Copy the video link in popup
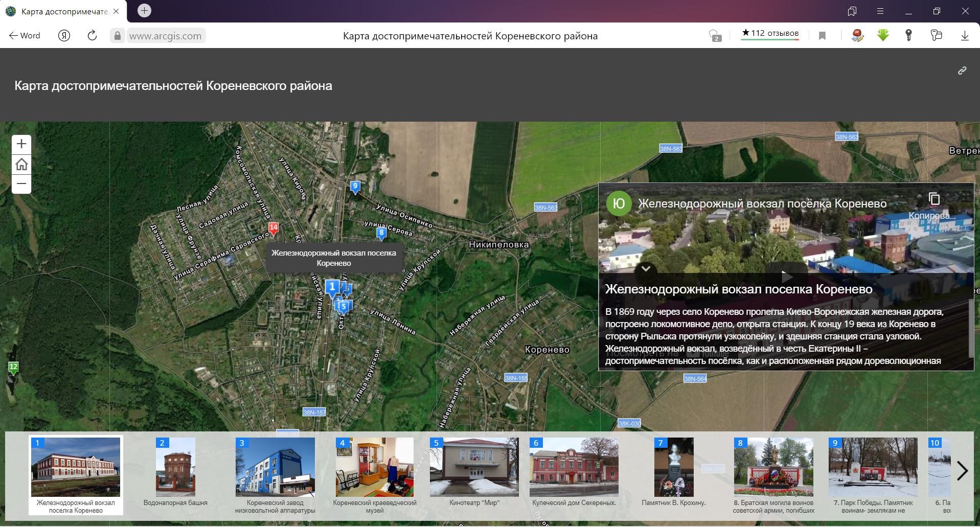This screenshot has width=980, height=527. coord(934,199)
